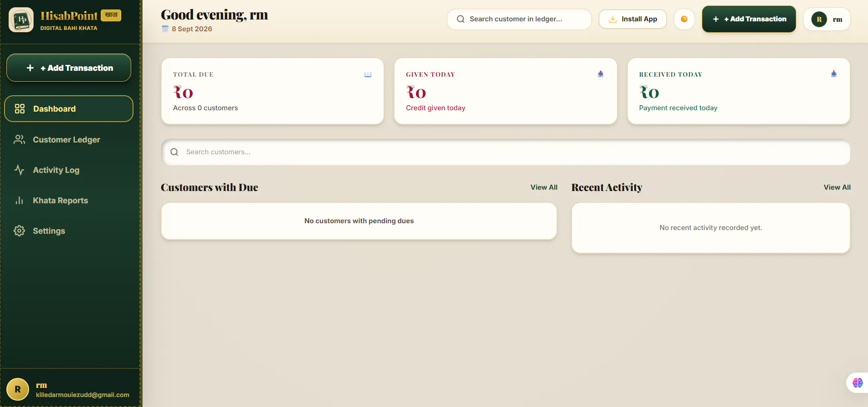Click the email killedarmouiezudd@gmail.com
The image size is (868, 407).
pyautogui.click(x=83, y=395)
